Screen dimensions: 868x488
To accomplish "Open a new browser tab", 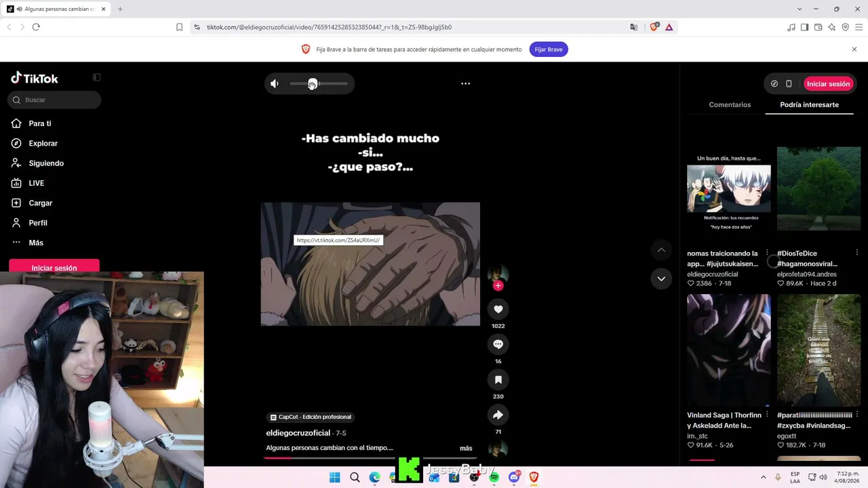I will (x=120, y=9).
